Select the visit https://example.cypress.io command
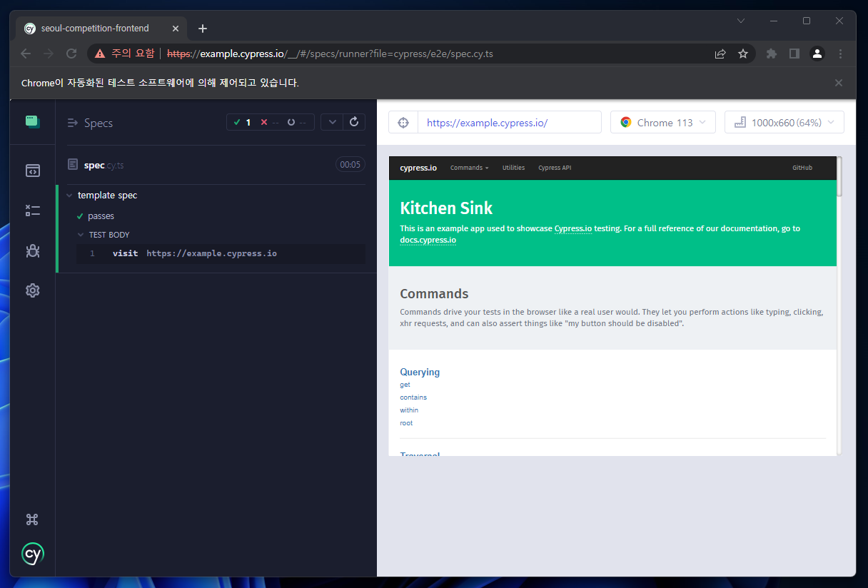The width and height of the screenshot is (868, 588). tap(221, 254)
